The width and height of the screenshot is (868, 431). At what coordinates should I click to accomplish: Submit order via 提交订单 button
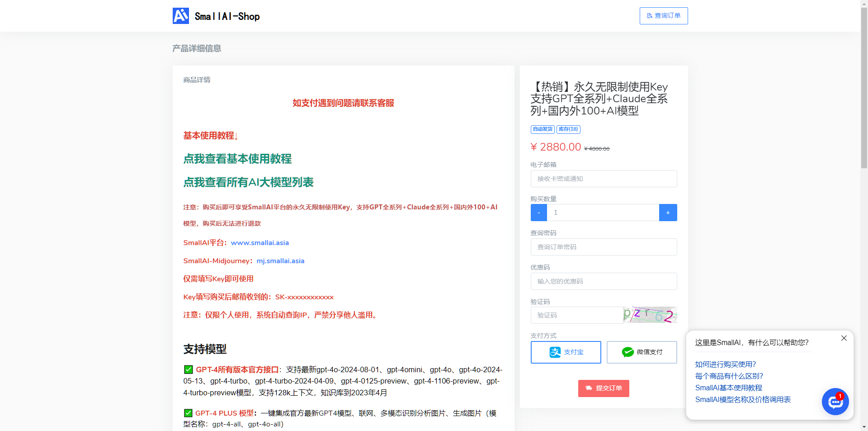tap(604, 388)
